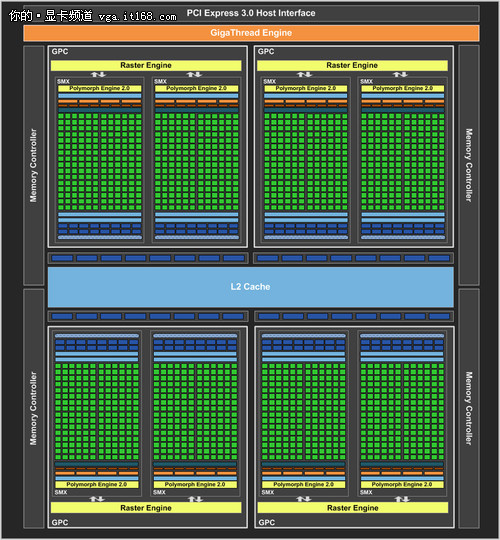
Task: Click Raster Engine bar in lower-left GPC
Action: (146, 508)
